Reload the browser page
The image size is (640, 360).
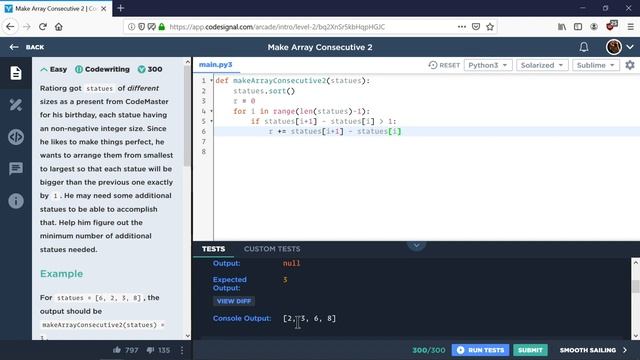tap(43, 27)
